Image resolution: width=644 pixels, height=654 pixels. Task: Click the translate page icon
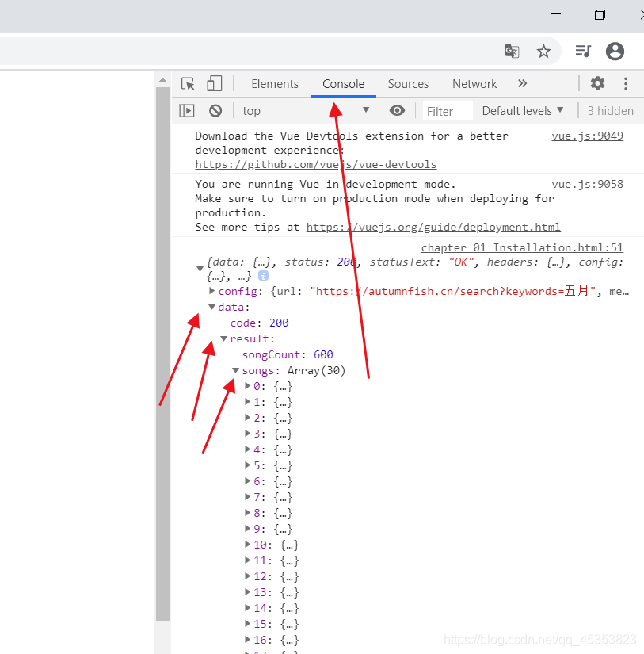coord(512,52)
